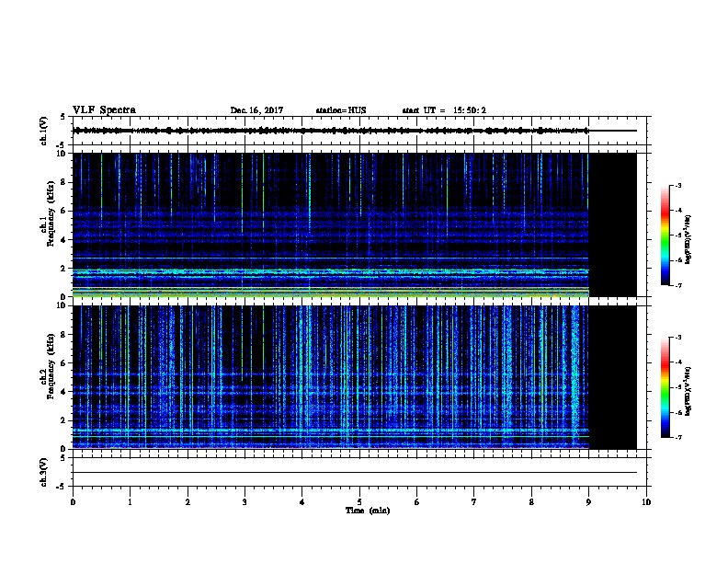Click the ch.1 colorbar unit label
The width and height of the screenshot is (728, 563).
[688, 239]
